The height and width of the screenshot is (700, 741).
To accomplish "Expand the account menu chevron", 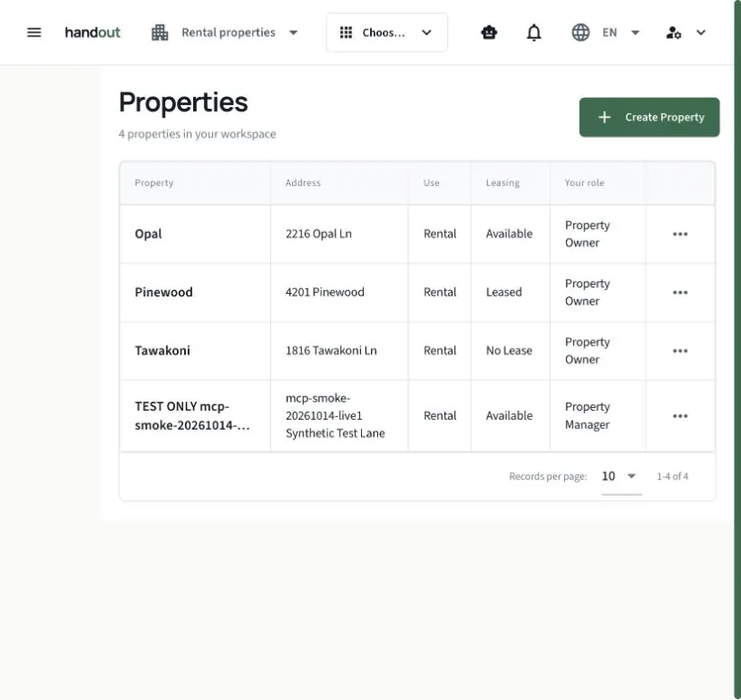I will coord(701,33).
